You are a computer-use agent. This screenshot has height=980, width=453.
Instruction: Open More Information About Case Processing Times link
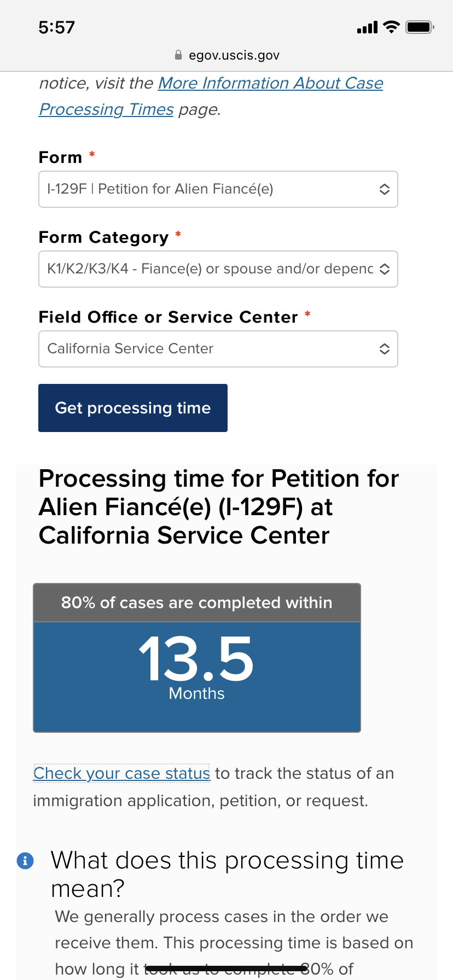coord(211,96)
